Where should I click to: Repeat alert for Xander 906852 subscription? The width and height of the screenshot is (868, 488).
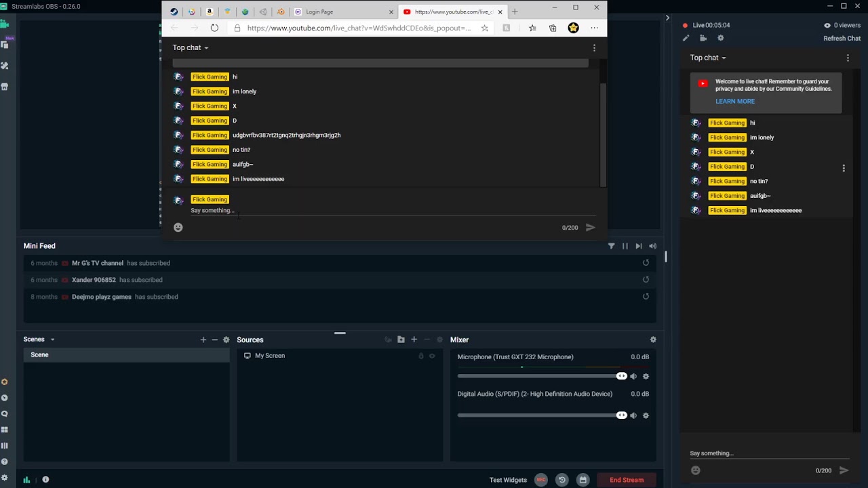point(646,279)
